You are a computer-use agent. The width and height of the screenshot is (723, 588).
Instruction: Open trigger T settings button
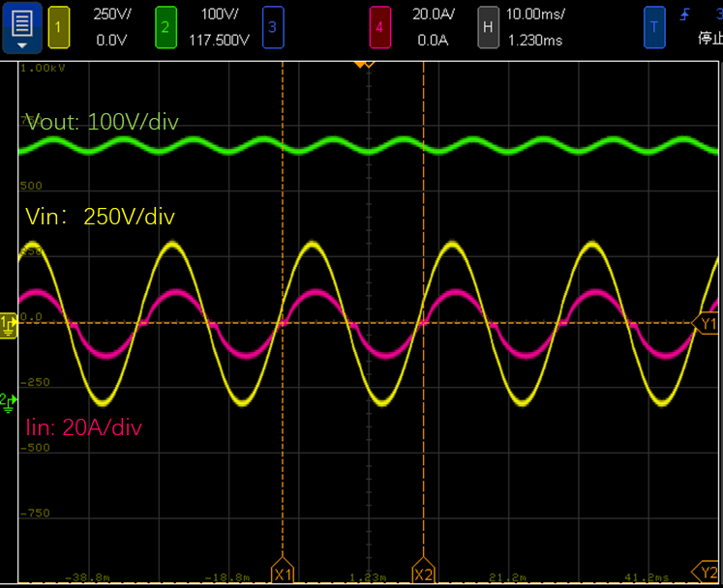click(654, 27)
